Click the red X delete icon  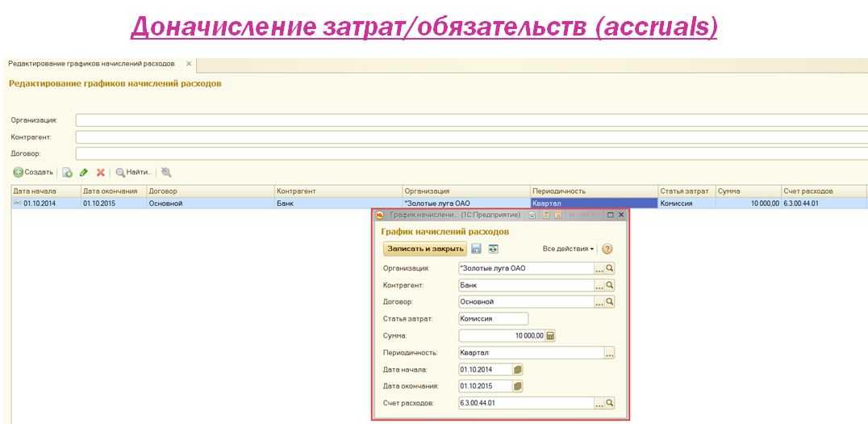(x=101, y=172)
